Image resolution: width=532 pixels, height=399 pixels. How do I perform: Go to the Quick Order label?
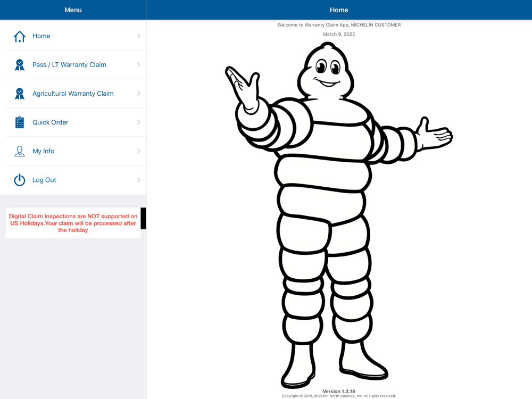(50, 122)
